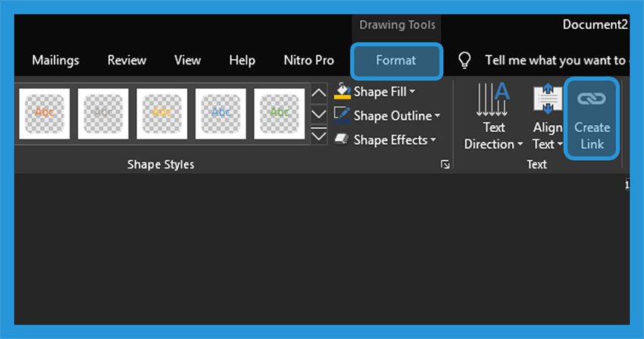Image resolution: width=644 pixels, height=339 pixels.
Task: Select the Nitro Pro tab
Action: (x=309, y=61)
